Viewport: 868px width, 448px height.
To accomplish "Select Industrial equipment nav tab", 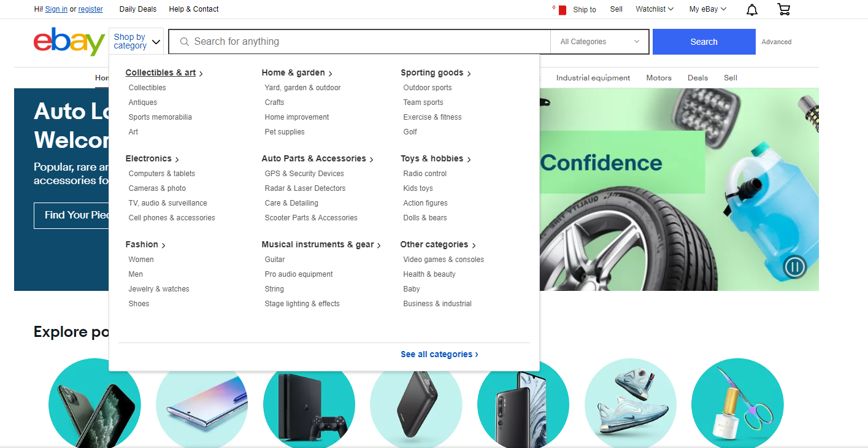I will tap(593, 78).
